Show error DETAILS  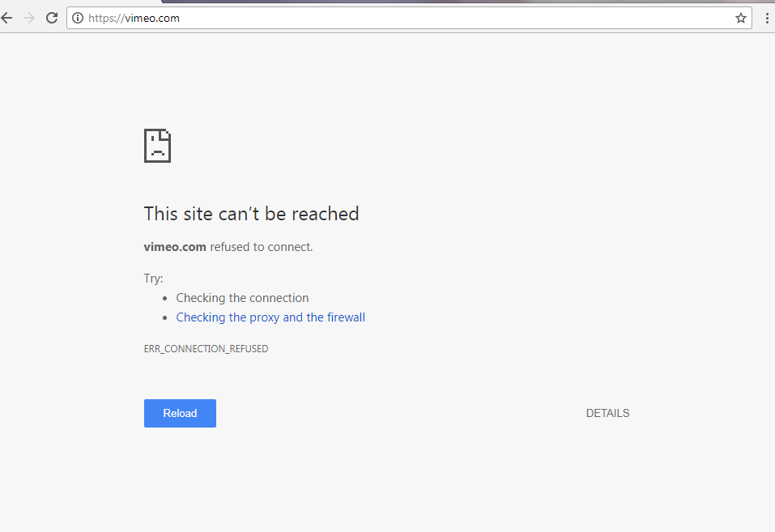tap(607, 413)
